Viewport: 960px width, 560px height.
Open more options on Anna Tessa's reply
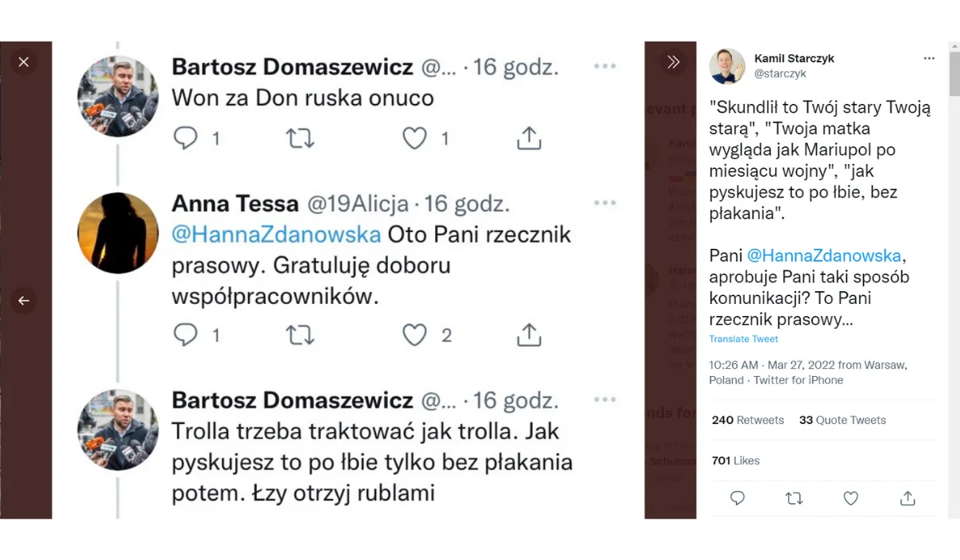605,203
